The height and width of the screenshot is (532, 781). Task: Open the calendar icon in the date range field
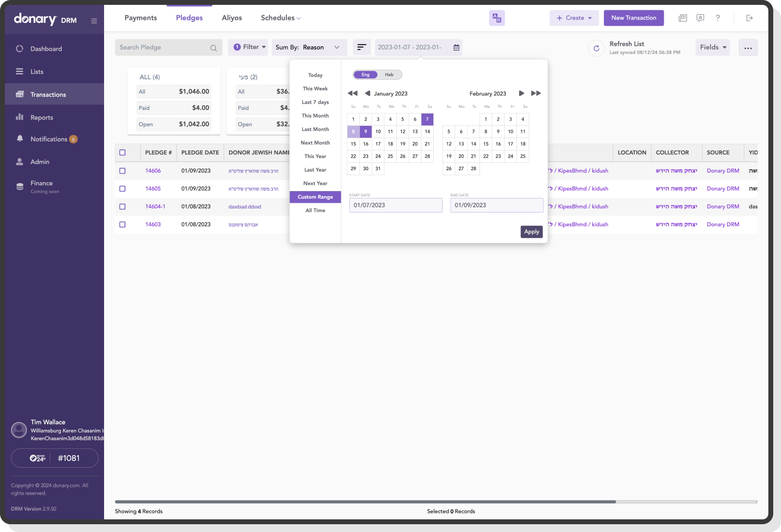click(x=456, y=48)
